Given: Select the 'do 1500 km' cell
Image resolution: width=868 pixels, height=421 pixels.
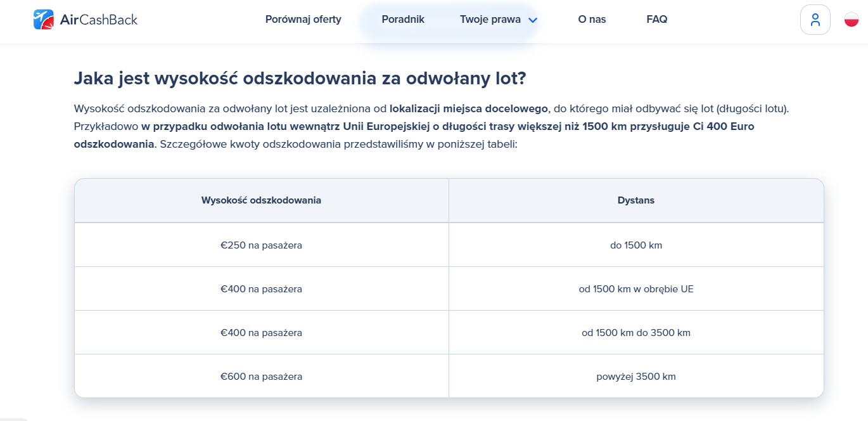Looking at the screenshot, I should pos(636,245).
